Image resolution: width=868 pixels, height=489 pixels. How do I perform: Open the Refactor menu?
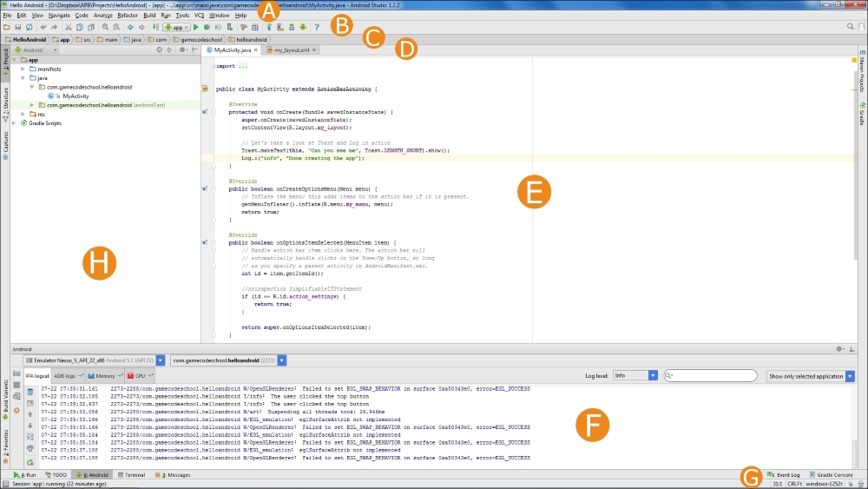click(128, 16)
